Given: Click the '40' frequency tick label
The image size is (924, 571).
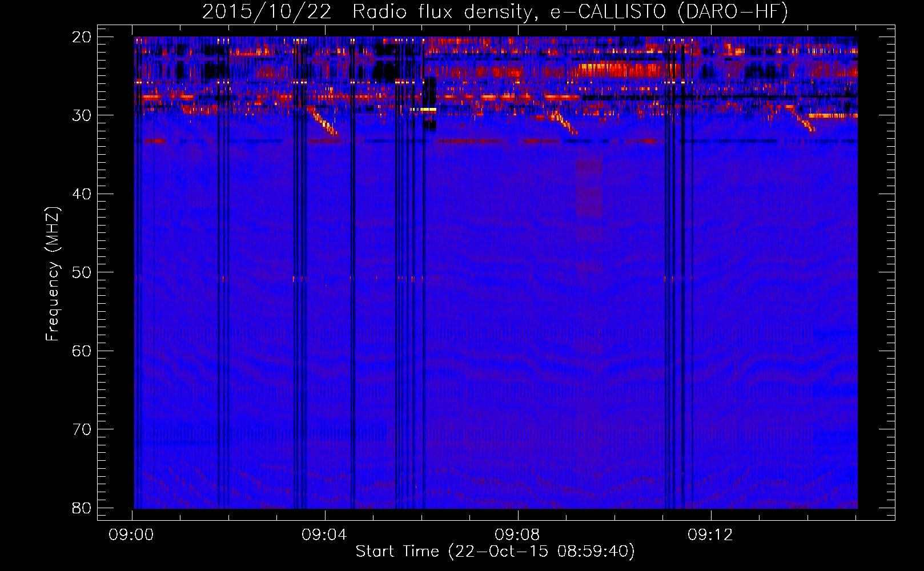Looking at the screenshot, I should click(x=82, y=194).
